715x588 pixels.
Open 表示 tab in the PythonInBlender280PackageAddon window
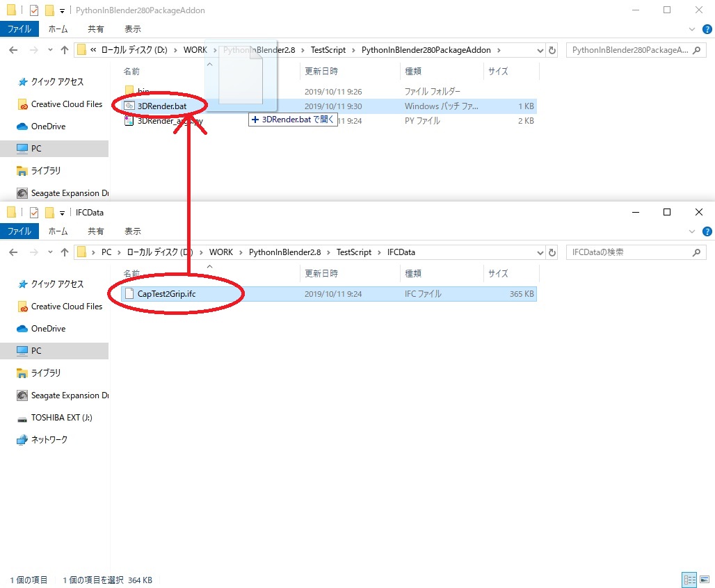[133, 28]
